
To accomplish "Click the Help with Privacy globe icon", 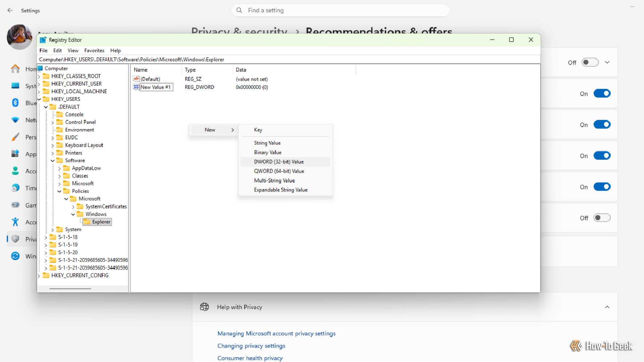I will [x=204, y=307].
